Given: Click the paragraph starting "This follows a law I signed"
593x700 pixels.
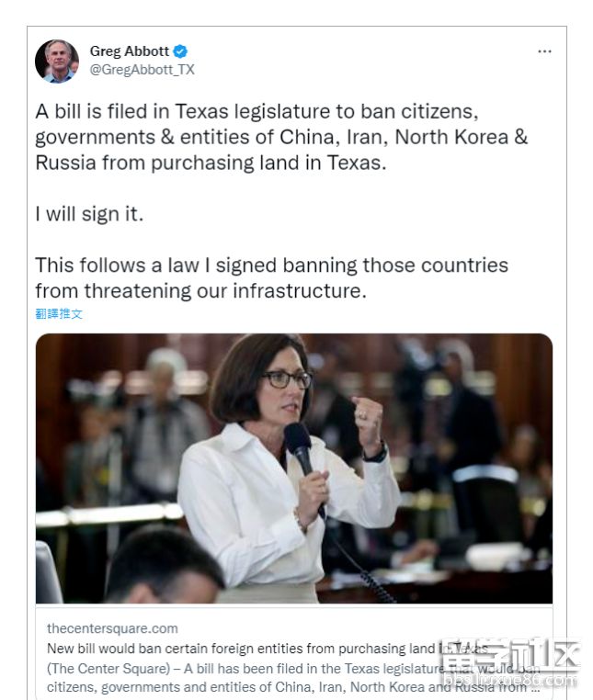Looking at the screenshot, I should pos(271,265).
